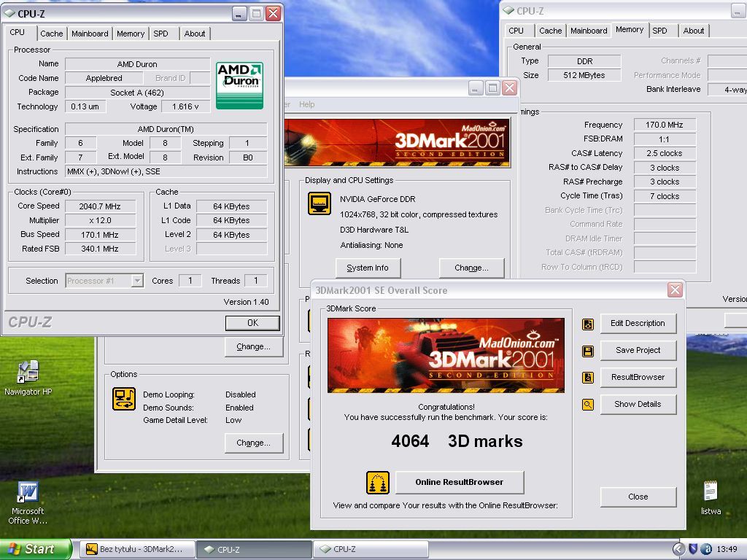
Task: Click the FSB:DRAM 1:1 field
Action: click(665, 139)
